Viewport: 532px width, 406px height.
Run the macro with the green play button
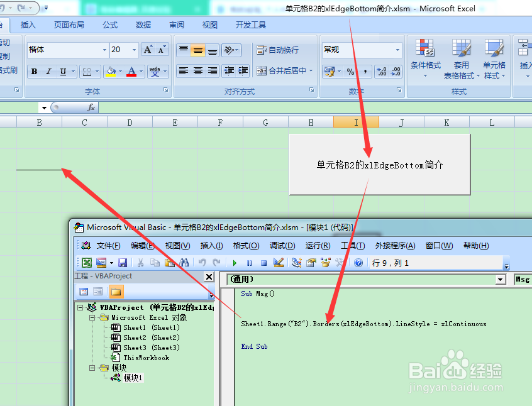point(235,263)
